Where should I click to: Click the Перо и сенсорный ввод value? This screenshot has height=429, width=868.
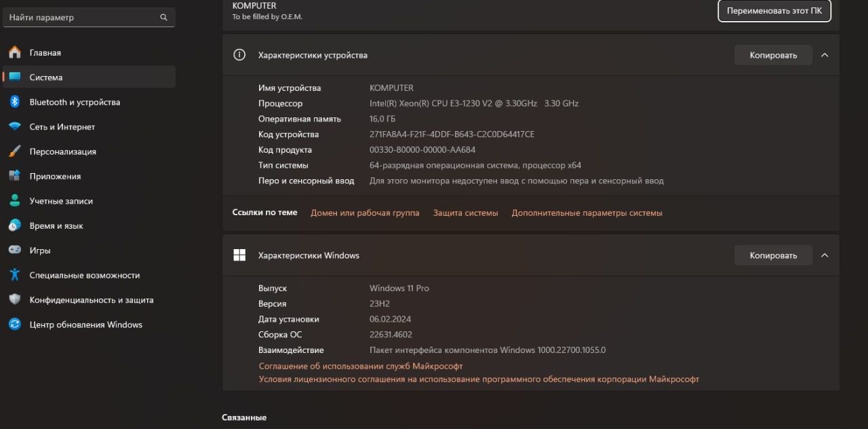coord(517,181)
